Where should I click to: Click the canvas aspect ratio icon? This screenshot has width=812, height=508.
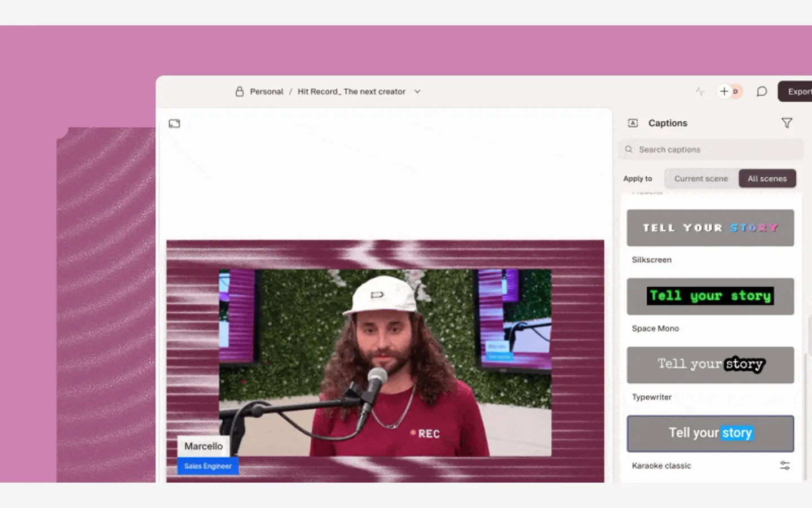tap(174, 124)
